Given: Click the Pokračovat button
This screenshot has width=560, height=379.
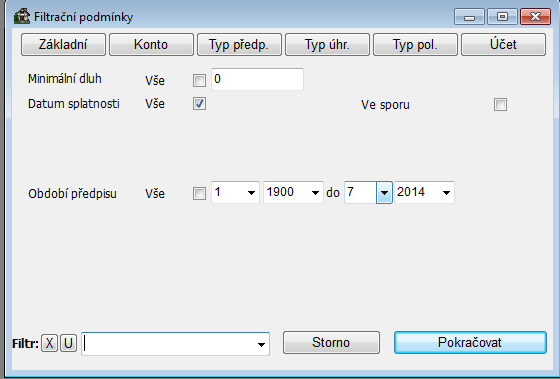Looking at the screenshot, I should 470,342.
